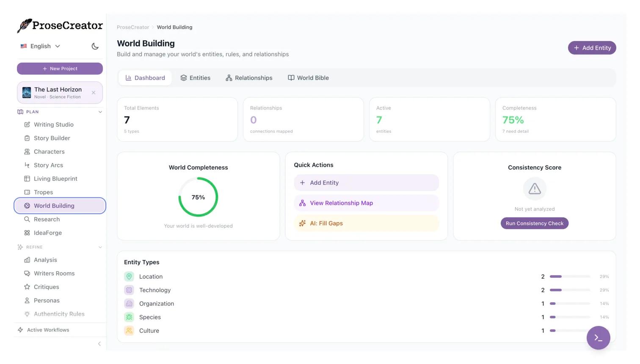Open the Tropes panel

44,192
